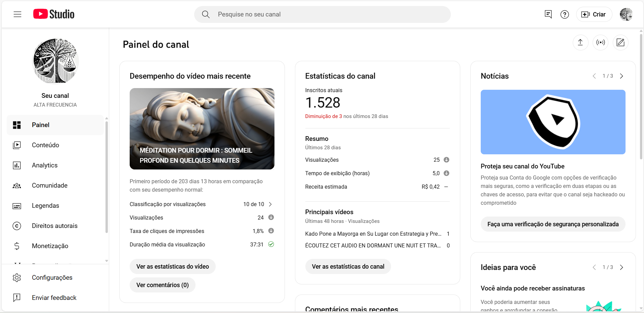This screenshot has width=644, height=313.
Task: Open the help question mark icon
Action: point(565,14)
